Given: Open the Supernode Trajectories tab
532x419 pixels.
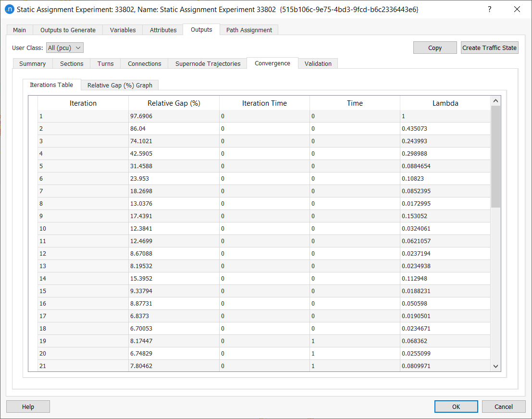Looking at the screenshot, I should coord(208,63).
